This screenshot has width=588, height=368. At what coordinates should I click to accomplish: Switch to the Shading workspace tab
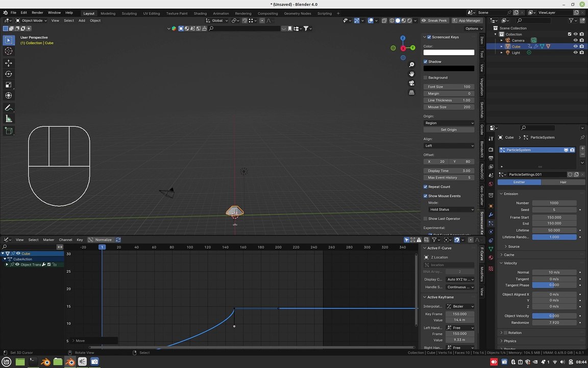point(200,13)
